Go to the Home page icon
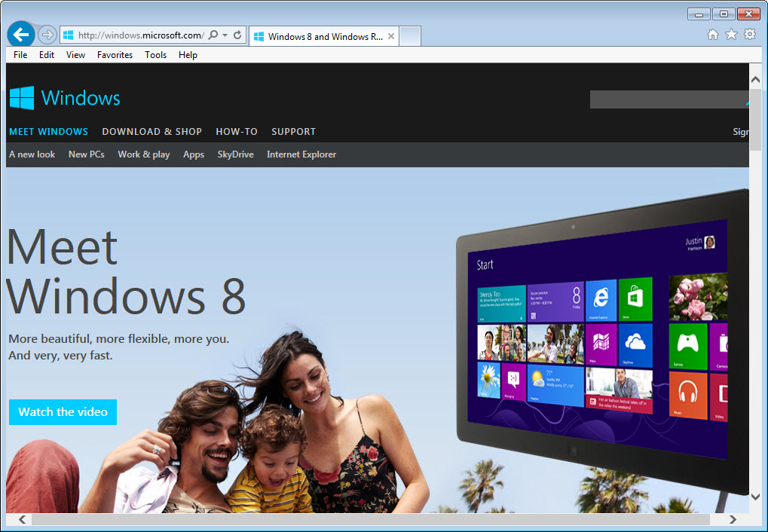Screen dimensions: 768x532 (x=713, y=35)
